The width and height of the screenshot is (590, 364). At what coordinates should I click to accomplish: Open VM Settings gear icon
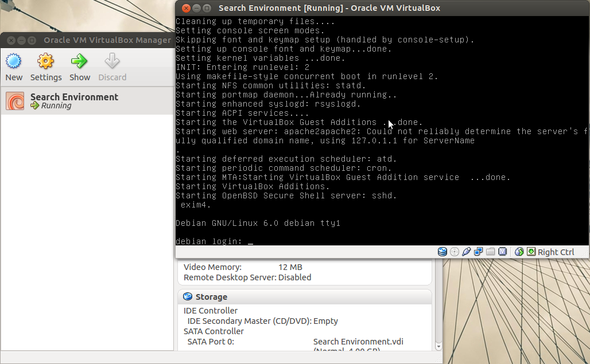coord(45,61)
